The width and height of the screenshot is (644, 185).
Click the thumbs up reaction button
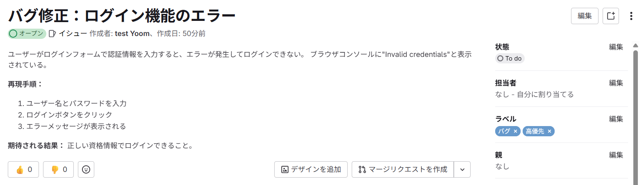23,169
